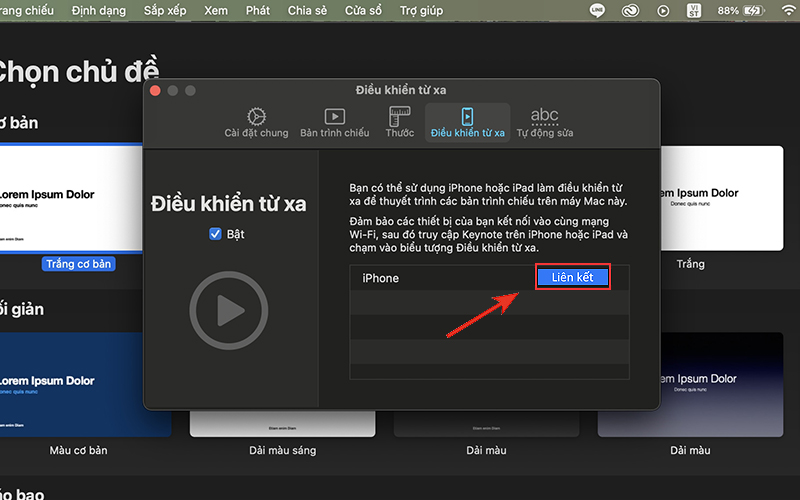The width and height of the screenshot is (800, 500).
Task: Choose the Dải màu sáng theme thumbnail
Action: tap(282, 424)
